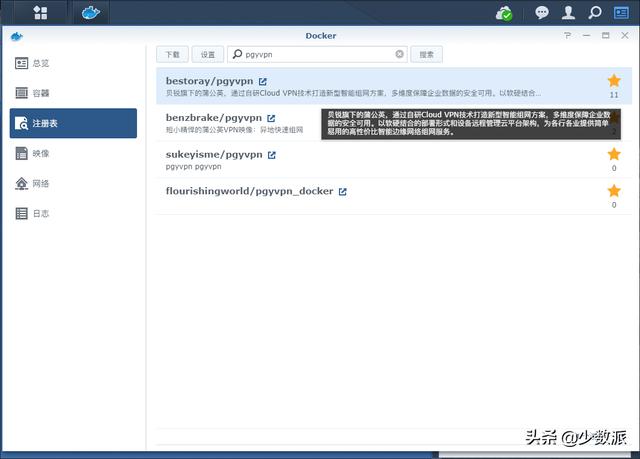This screenshot has width=640, height=459.
Task: Maximize the Docker window
Action: [606, 35]
